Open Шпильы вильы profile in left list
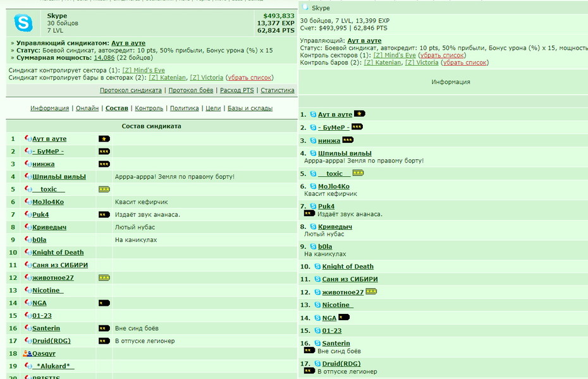Screen dimensions: 588x379 click(x=59, y=177)
